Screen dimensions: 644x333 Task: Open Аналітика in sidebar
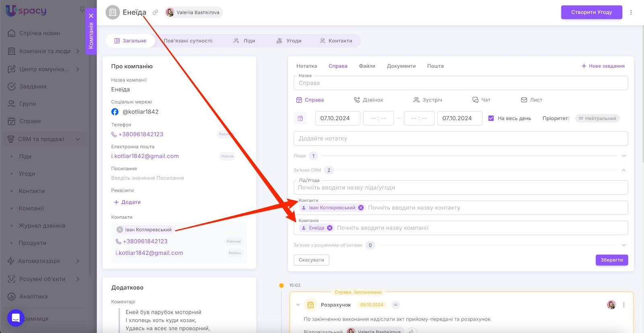pos(33,297)
